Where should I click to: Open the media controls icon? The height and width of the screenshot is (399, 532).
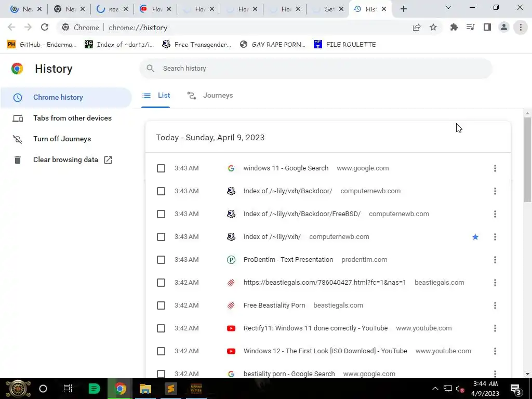[x=470, y=28]
